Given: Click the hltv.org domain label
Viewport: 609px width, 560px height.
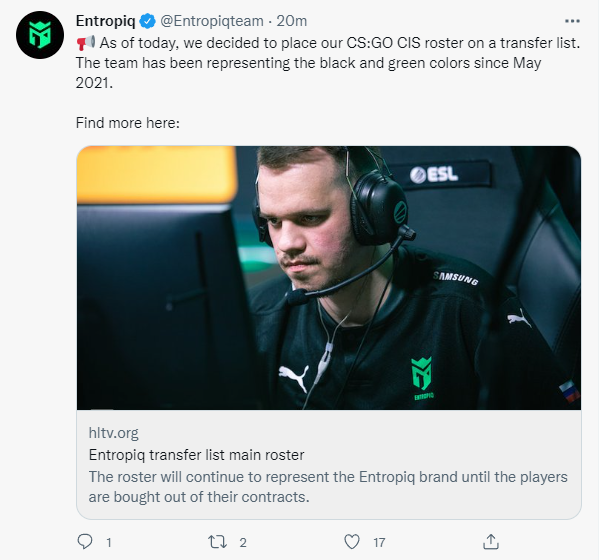Looking at the screenshot, I should tap(113, 433).
